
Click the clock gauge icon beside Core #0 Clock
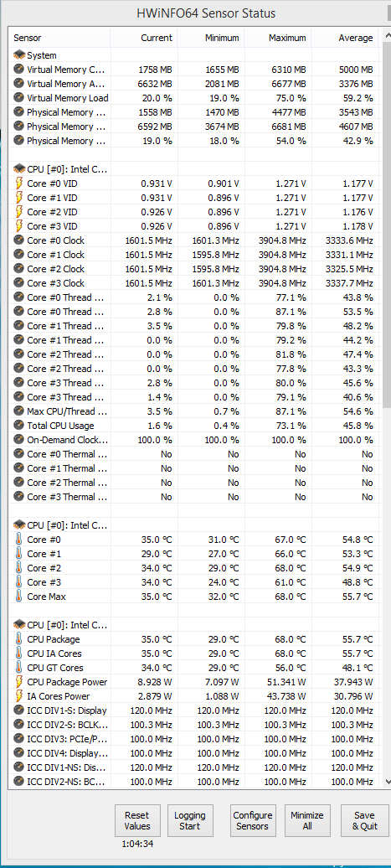18,240
